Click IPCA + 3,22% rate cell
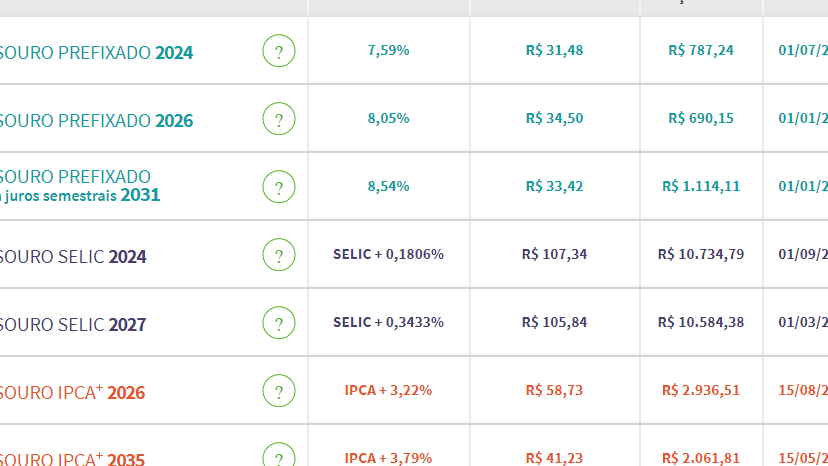Screen dimensions: 828x466 pos(389,390)
